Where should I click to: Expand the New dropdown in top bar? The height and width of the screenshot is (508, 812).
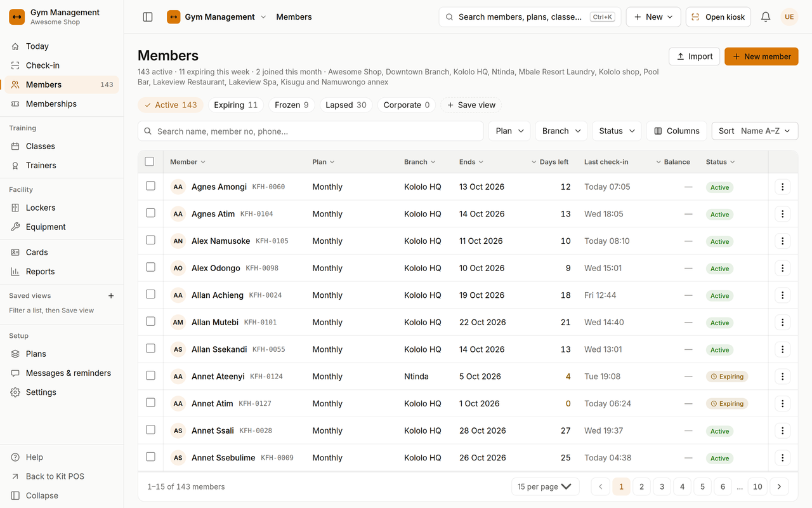[x=653, y=17]
